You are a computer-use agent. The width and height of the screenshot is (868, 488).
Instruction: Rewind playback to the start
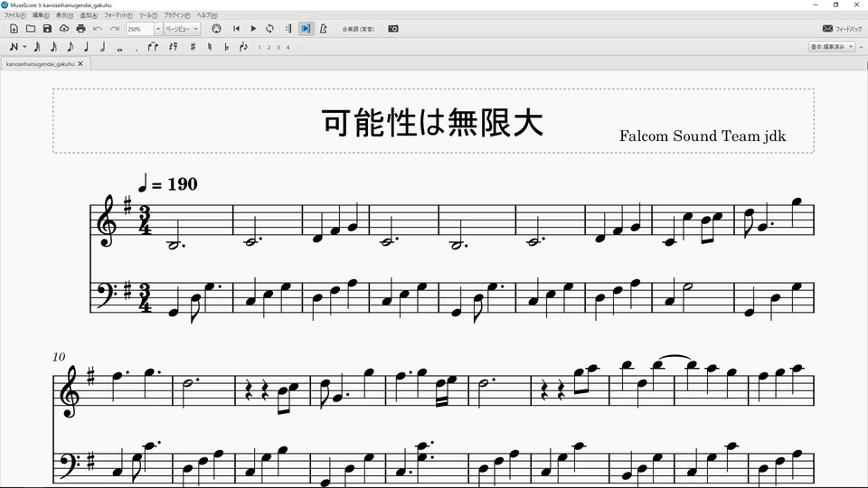[236, 29]
